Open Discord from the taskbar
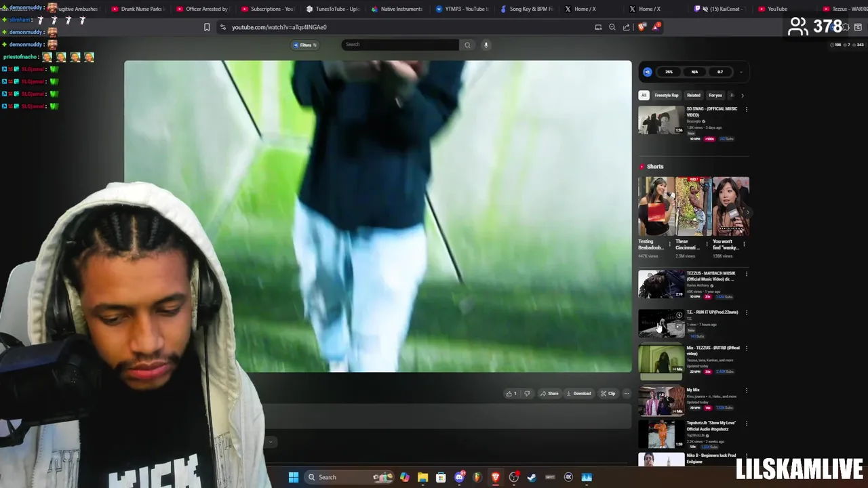 click(x=459, y=477)
